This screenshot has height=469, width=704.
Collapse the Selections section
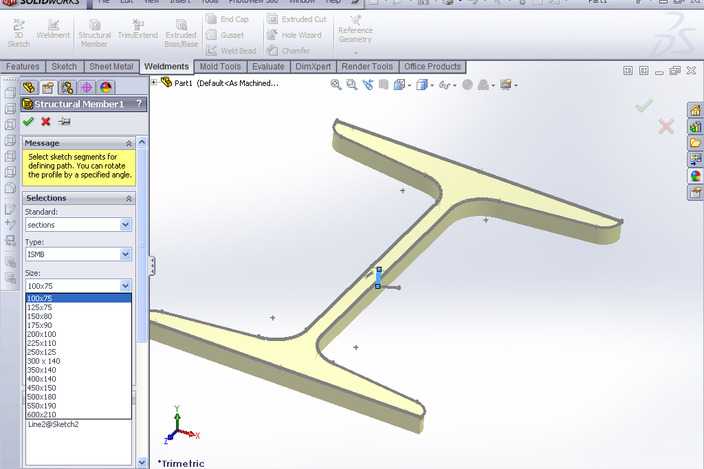129,198
